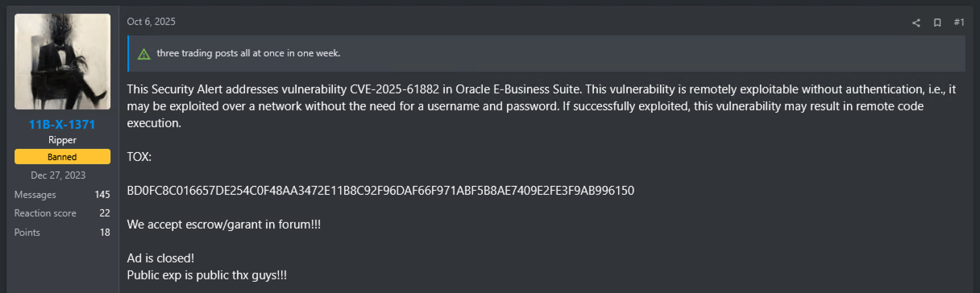Viewport: 980px width, 293px height.
Task: Click the Reaction score value 22
Action: 105,213
